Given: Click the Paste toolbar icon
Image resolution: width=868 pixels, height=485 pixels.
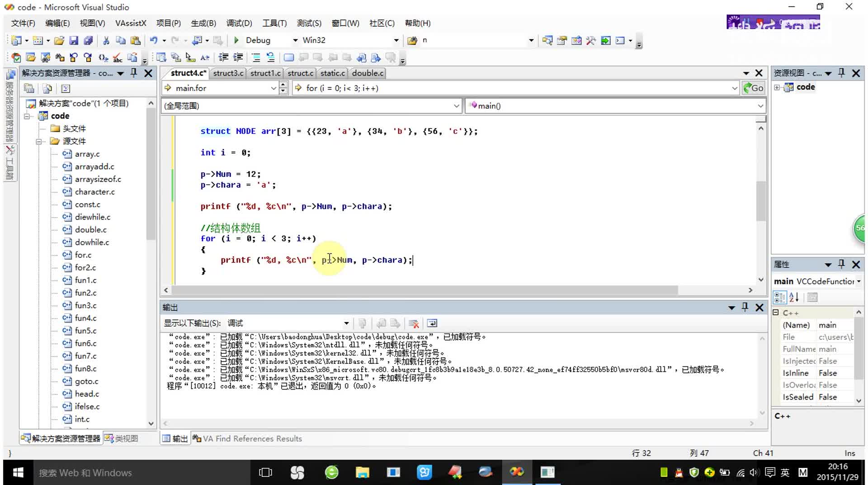Looking at the screenshot, I should coord(135,41).
